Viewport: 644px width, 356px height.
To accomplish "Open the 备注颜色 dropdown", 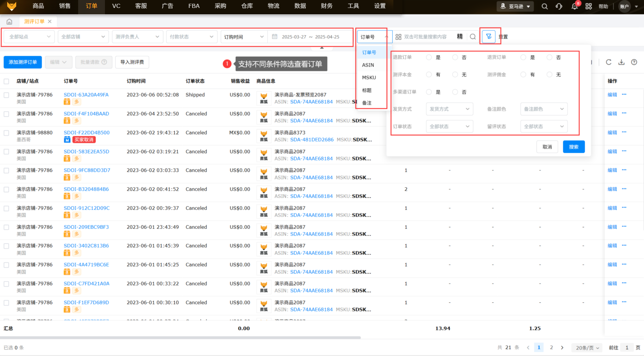I will [x=544, y=109].
